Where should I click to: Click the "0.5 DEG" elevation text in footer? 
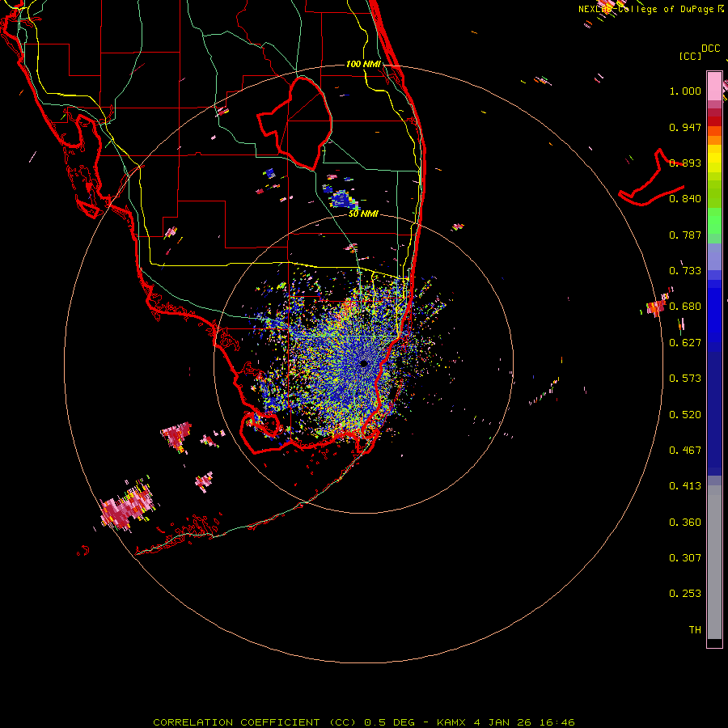[x=391, y=722]
